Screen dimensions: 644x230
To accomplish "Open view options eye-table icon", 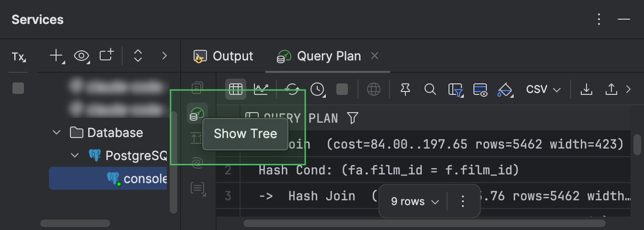I will pyautogui.click(x=480, y=90).
